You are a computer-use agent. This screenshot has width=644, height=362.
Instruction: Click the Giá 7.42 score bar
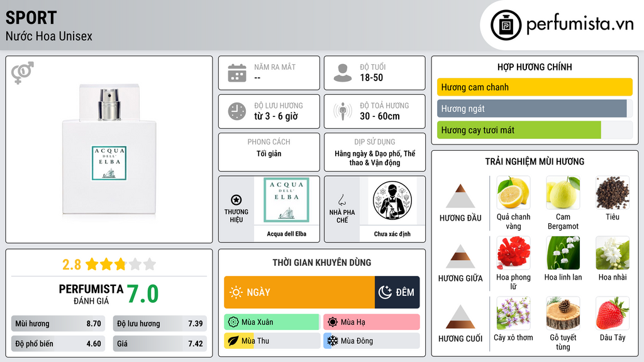pyautogui.click(x=160, y=344)
